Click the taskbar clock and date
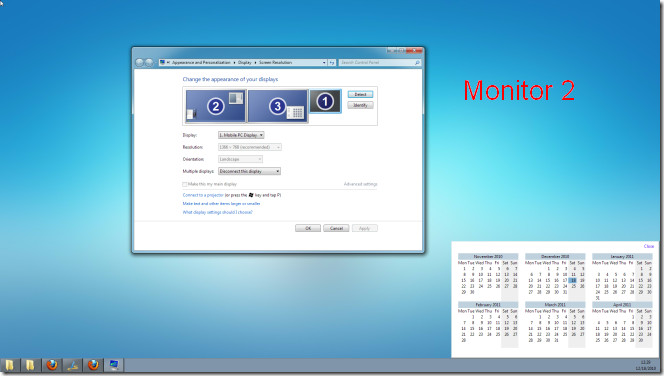The width and height of the screenshot is (664, 376). click(x=645, y=365)
